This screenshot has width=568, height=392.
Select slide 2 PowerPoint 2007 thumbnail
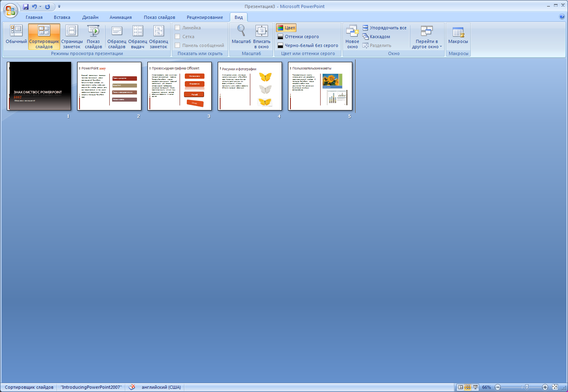click(x=109, y=86)
